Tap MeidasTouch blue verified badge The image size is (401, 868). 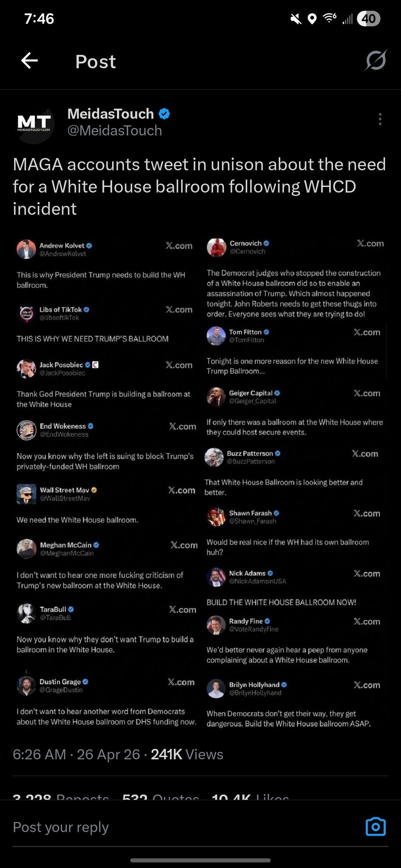[164, 114]
